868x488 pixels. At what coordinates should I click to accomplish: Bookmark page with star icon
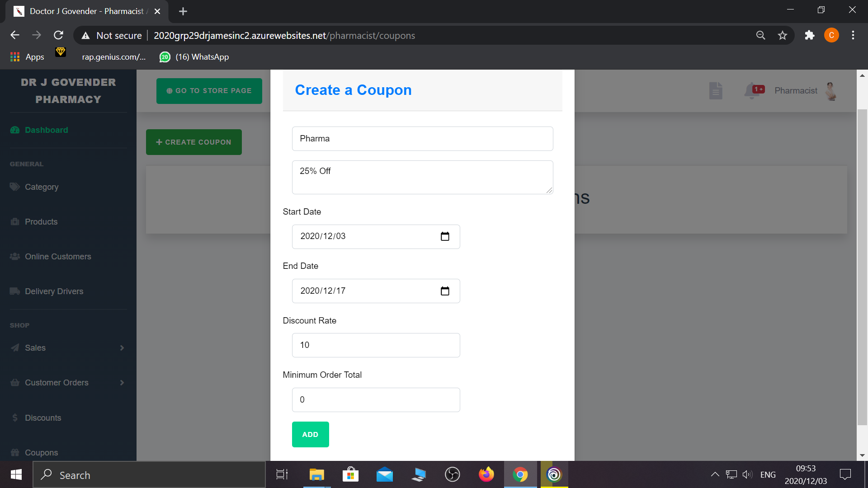pos(783,35)
